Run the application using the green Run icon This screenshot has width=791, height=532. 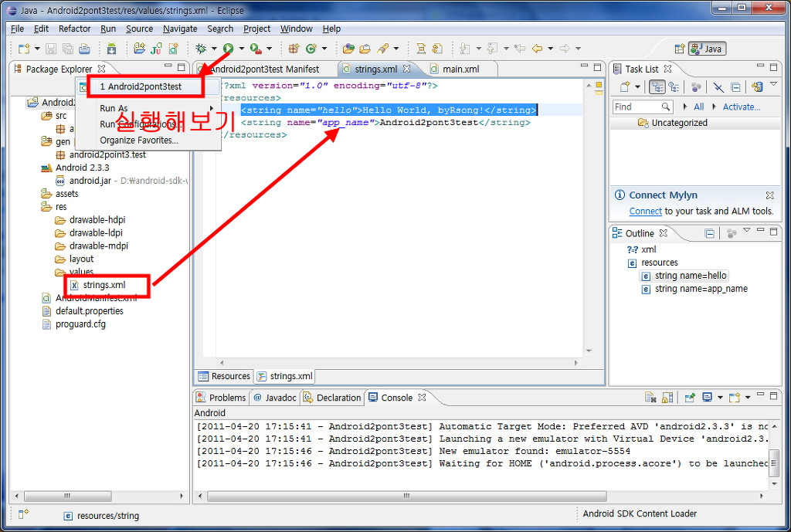[x=228, y=48]
